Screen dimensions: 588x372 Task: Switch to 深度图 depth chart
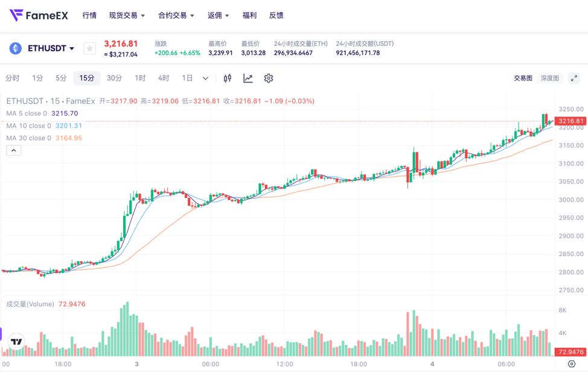pyautogui.click(x=549, y=79)
